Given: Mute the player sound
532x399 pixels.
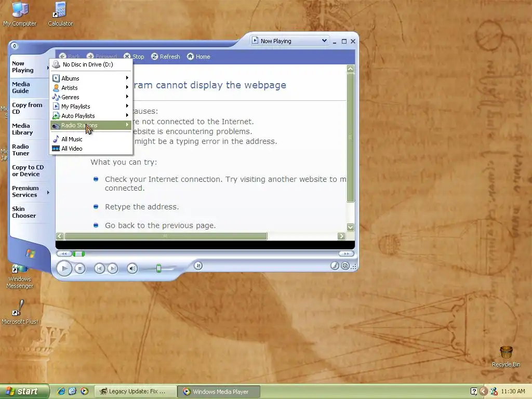Looking at the screenshot, I should [x=132, y=269].
